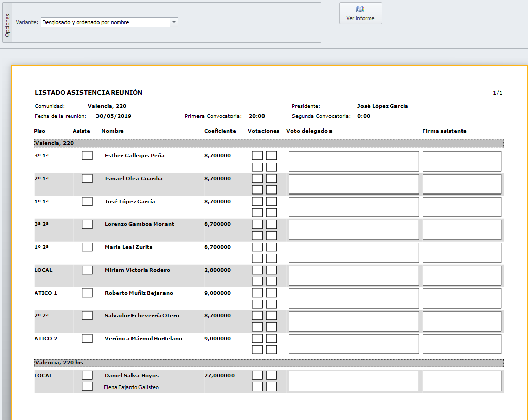This screenshot has height=420, width=528.
Task: Check Asiste box for Maria Leal Zurita
Action: coord(87,247)
